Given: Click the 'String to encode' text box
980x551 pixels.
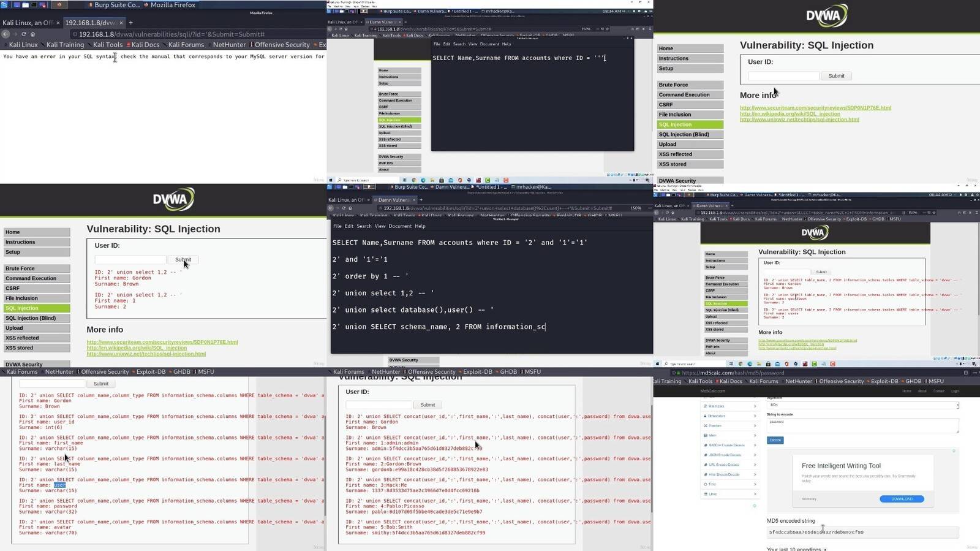Looking at the screenshot, I should coord(862,425).
